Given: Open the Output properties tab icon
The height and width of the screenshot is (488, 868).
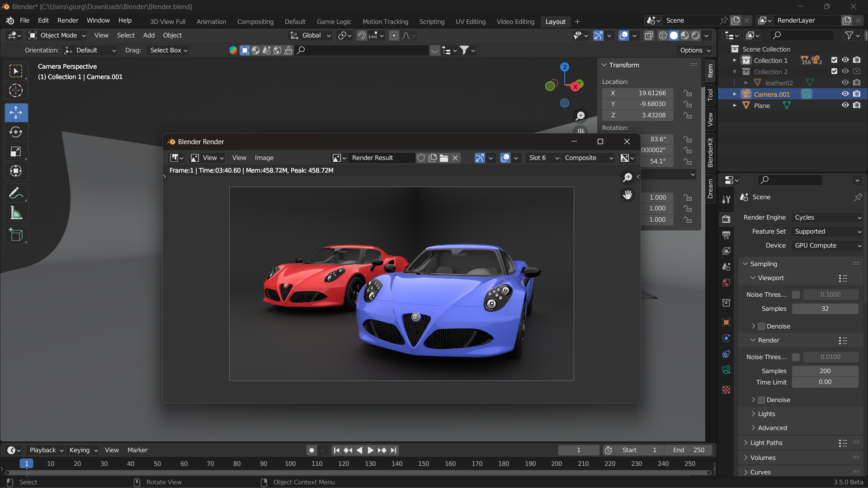Looking at the screenshot, I should click(726, 235).
